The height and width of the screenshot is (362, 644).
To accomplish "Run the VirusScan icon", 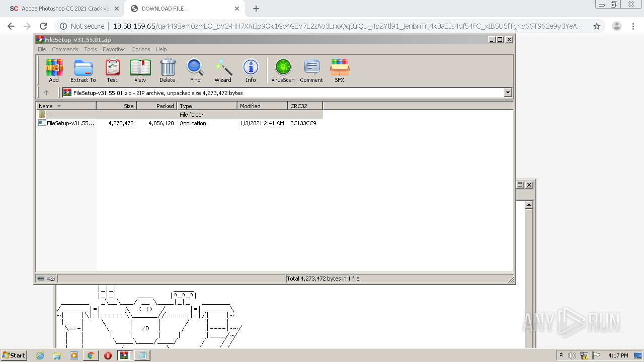I will 283,70.
